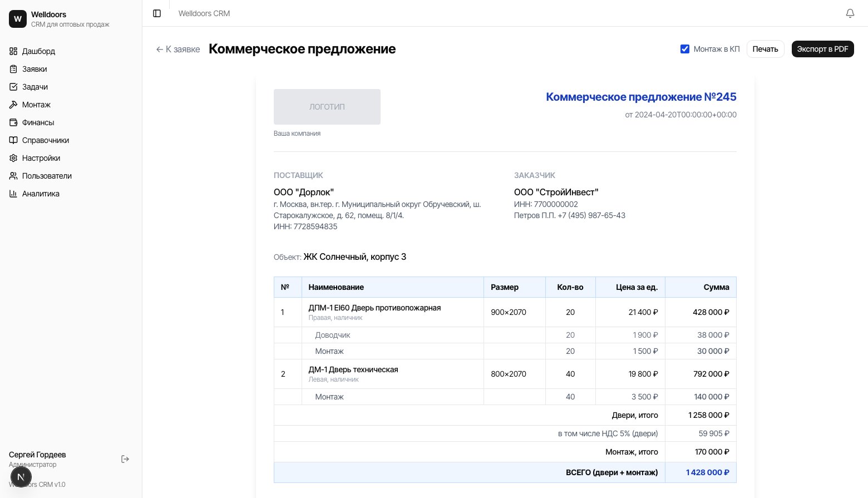Screen dimensions: 868x498
Task: Uncheck the Монтаж в КП checkbox
Action: (x=685, y=49)
